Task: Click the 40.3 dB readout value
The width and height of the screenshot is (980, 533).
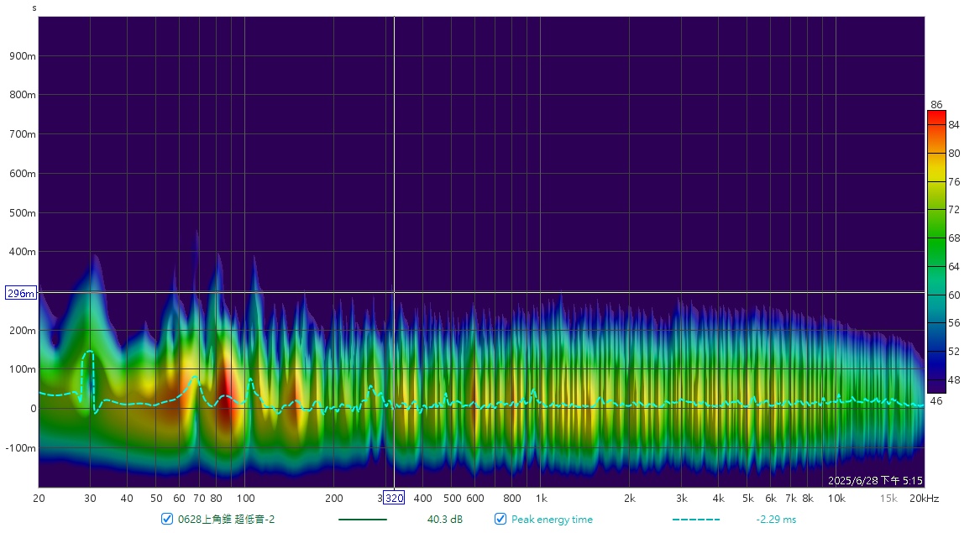Action: coord(445,520)
